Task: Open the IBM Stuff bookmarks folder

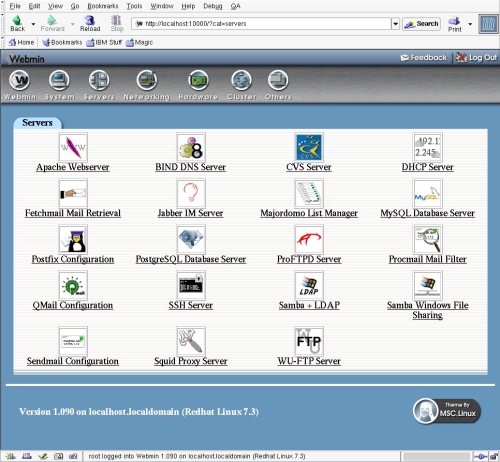Action: coord(104,42)
